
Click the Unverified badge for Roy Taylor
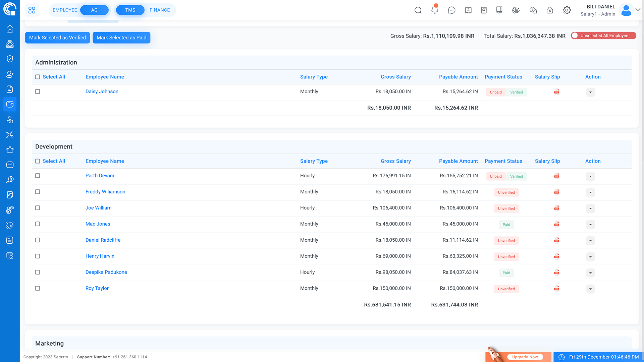click(506, 289)
